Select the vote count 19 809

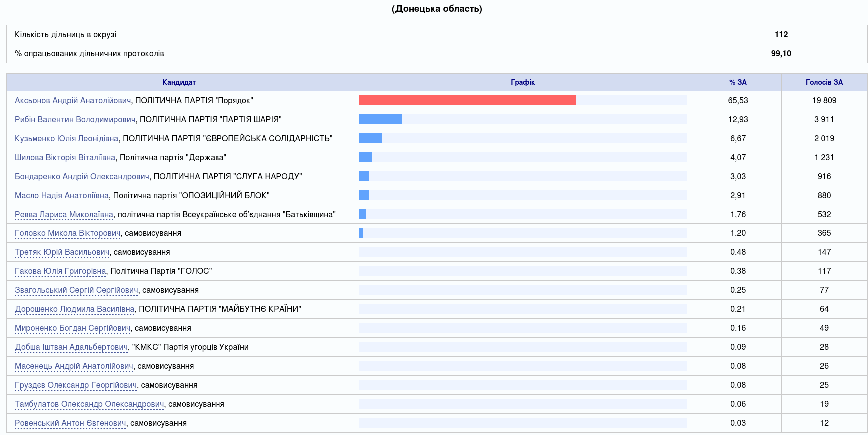[x=824, y=100]
